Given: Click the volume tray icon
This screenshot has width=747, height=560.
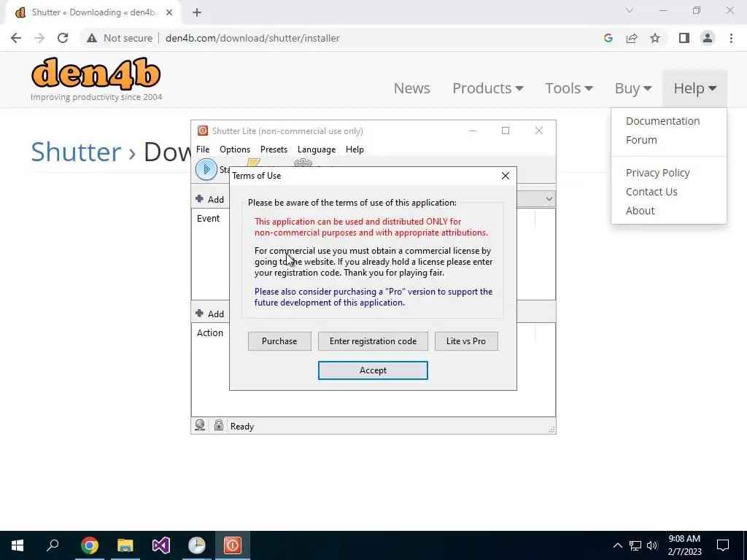Looking at the screenshot, I should [652, 545].
